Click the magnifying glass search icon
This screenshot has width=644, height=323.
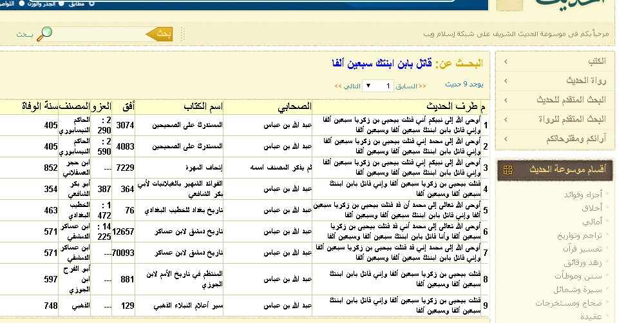[44, 34]
